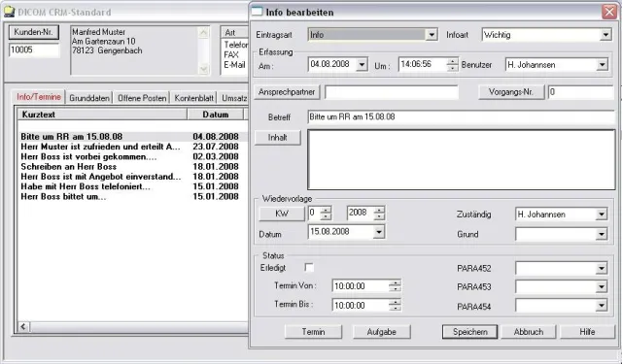Click the Info bearbeiten dialog title icon
The image size is (622, 364).
(258, 12)
